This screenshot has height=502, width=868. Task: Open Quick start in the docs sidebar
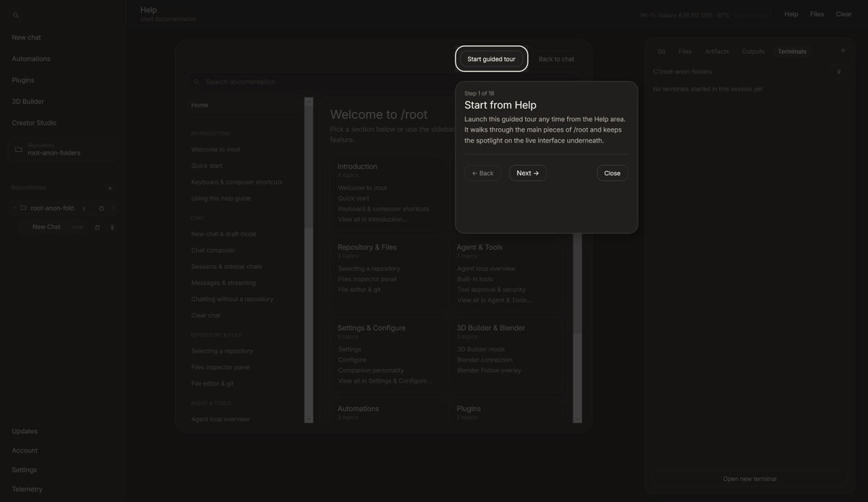[207, 166]
